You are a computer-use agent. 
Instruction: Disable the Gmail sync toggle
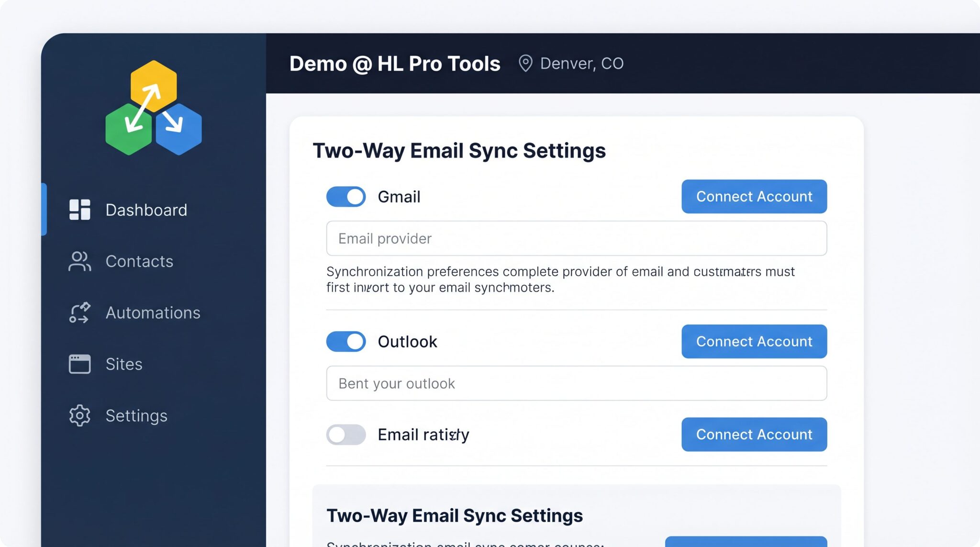click(346, 197)
